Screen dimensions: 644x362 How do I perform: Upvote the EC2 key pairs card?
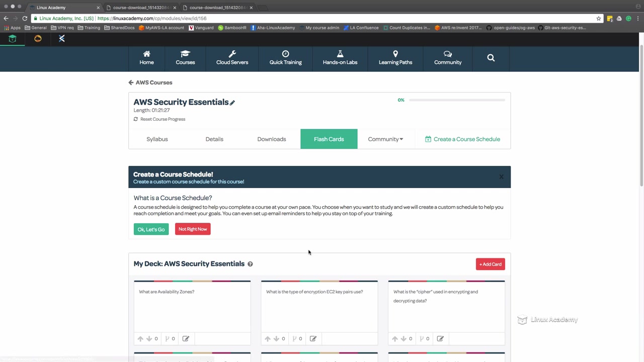268,338
